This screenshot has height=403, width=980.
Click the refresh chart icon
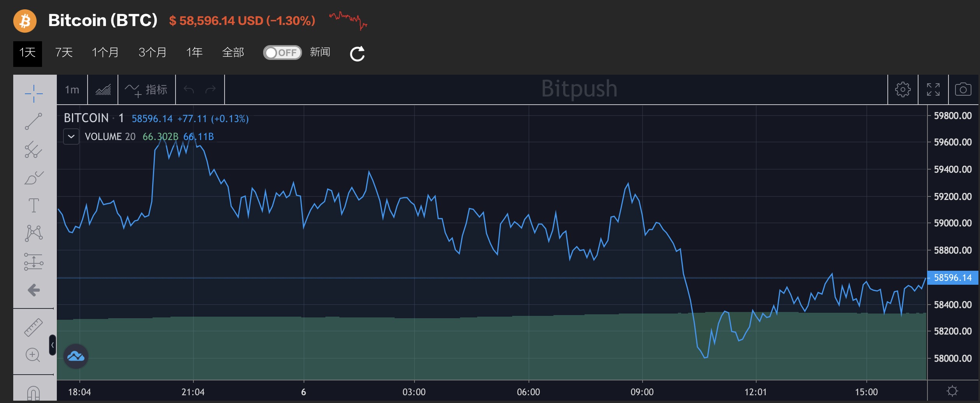click(357, 54)
